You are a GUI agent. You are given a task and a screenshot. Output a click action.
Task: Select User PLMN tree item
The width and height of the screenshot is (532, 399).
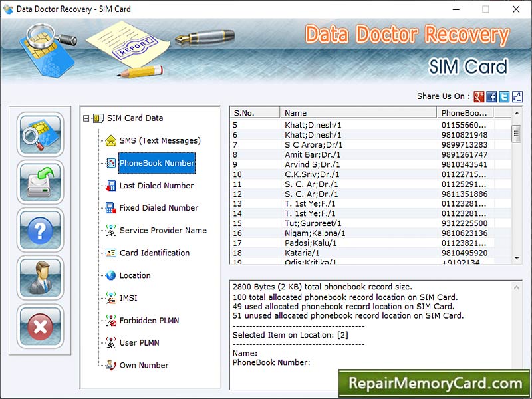139,342
